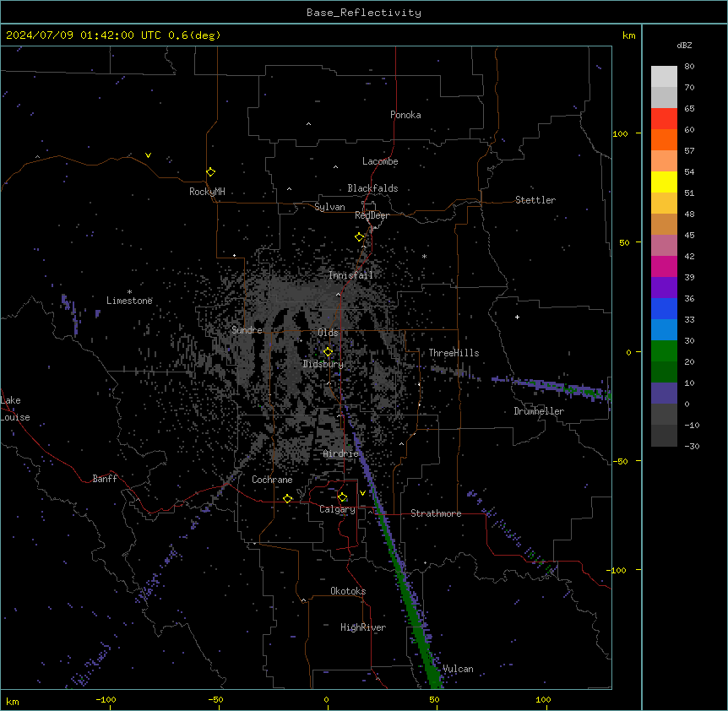
Task: Click the blue 36-33 dBZ legend swatch
Action: (x=664, y=308)
